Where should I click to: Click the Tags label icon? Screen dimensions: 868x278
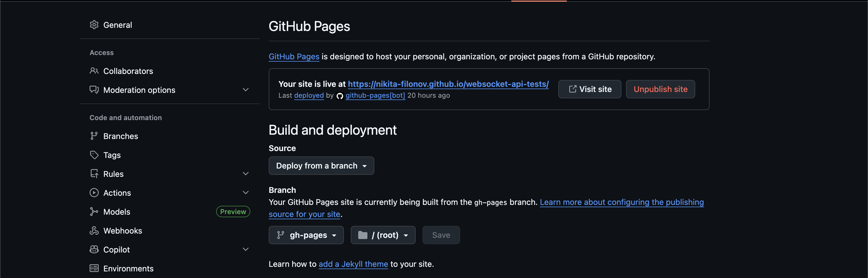click(x=94, y=155)
